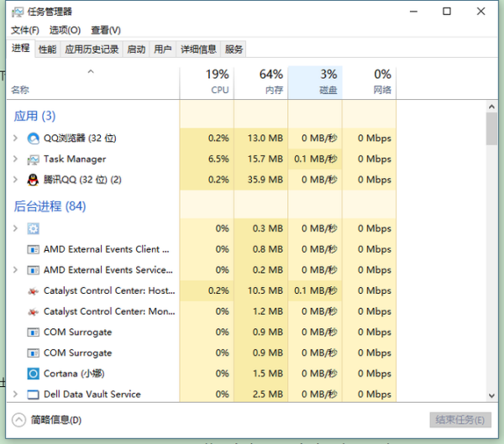504x444 pixels.
Task: Expand the AMD External Events Service row
Action: [15, 270]
